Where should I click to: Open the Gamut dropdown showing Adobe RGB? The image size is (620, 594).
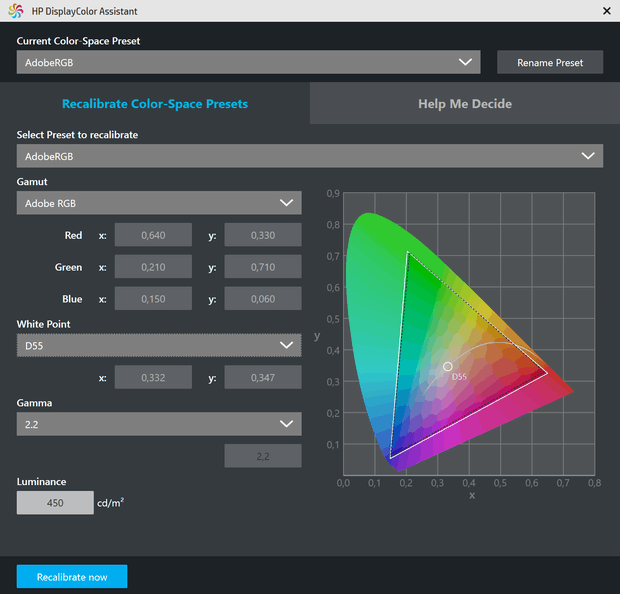[x=159, y=203]
